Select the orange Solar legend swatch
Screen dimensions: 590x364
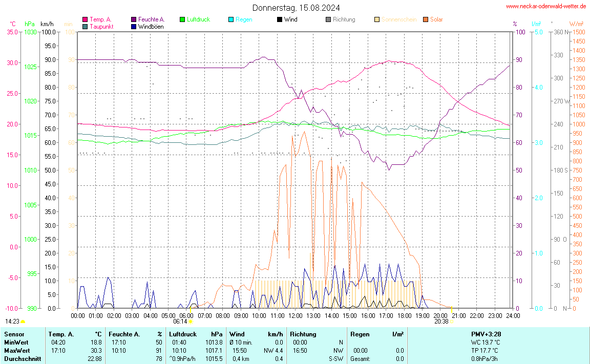426,19
